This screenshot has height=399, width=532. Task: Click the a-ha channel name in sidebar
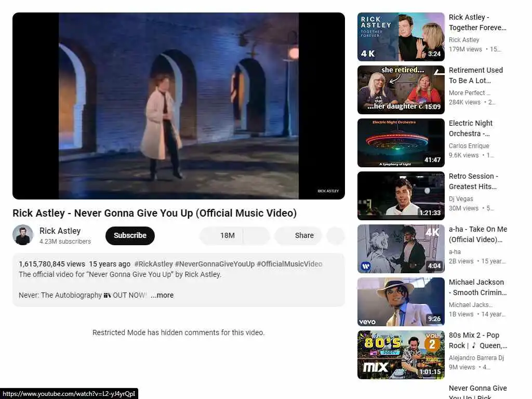tap(455, 252)
